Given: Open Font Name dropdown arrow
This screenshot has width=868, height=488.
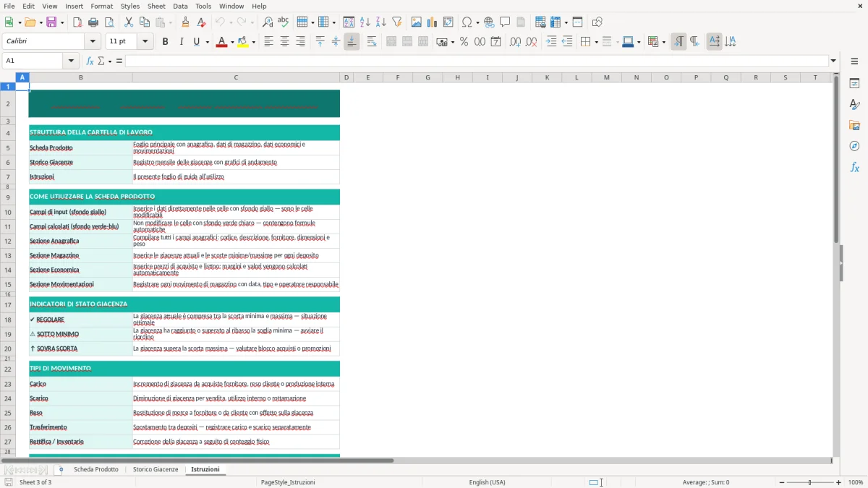Looking at the screenshot, I should pos(92,42).
